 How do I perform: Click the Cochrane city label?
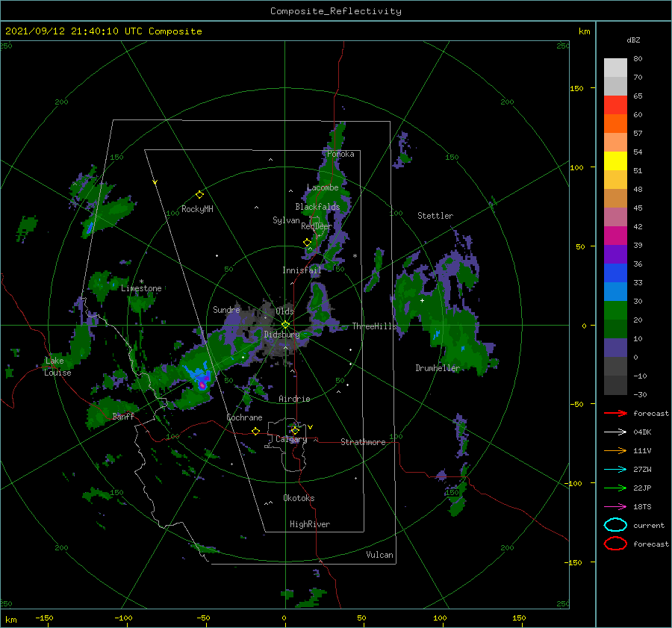click(244, 417)
